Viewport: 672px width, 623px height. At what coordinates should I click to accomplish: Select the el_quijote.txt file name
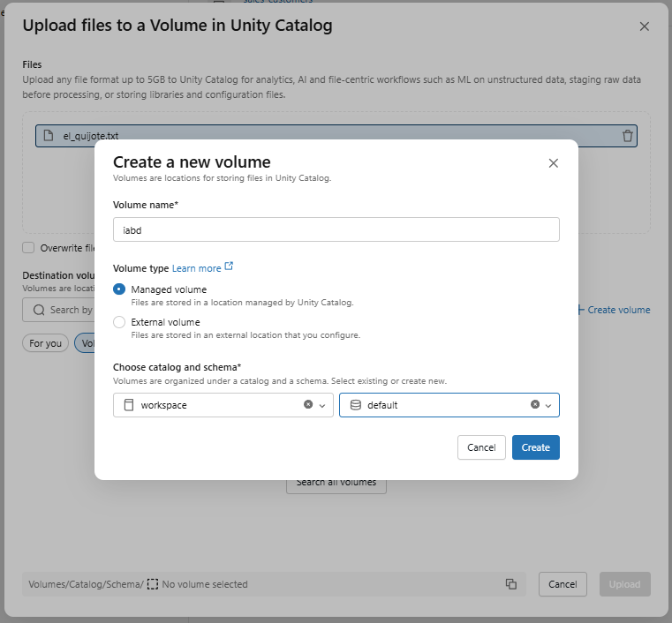(x=91, y=136)
